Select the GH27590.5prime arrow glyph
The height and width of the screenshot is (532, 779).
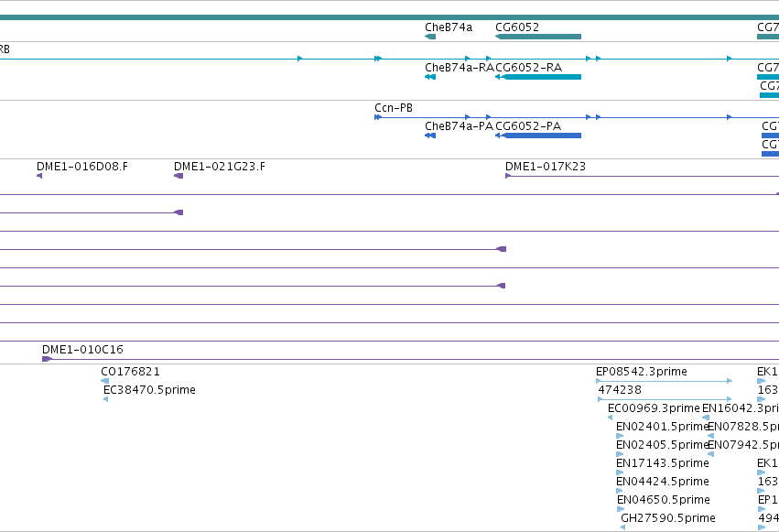[623, 527]
